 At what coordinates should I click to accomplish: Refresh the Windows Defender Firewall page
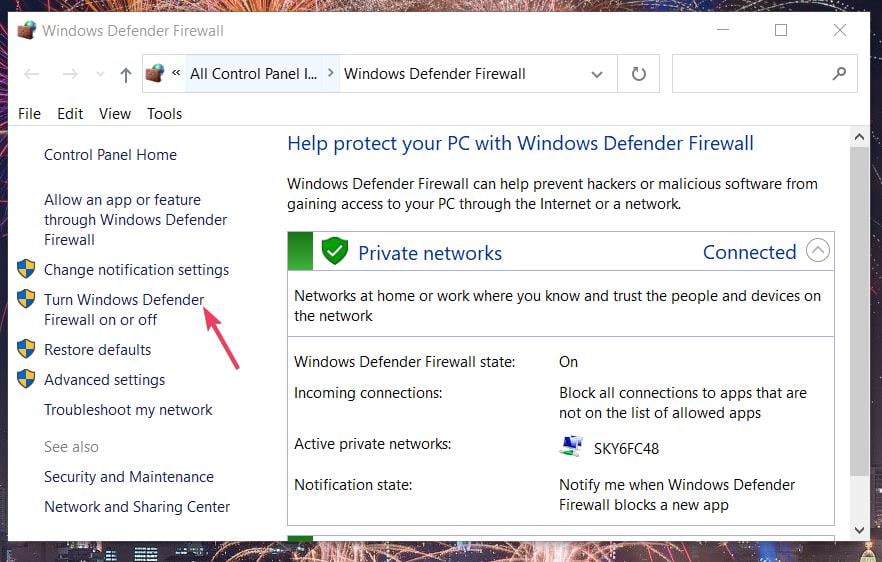[x=638, y=74]
